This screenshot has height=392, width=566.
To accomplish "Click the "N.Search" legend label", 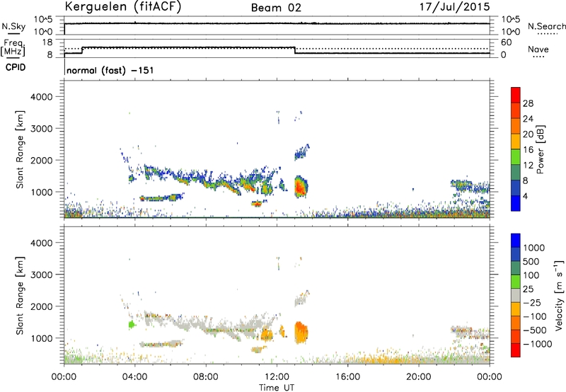I will tap(546, 26).
